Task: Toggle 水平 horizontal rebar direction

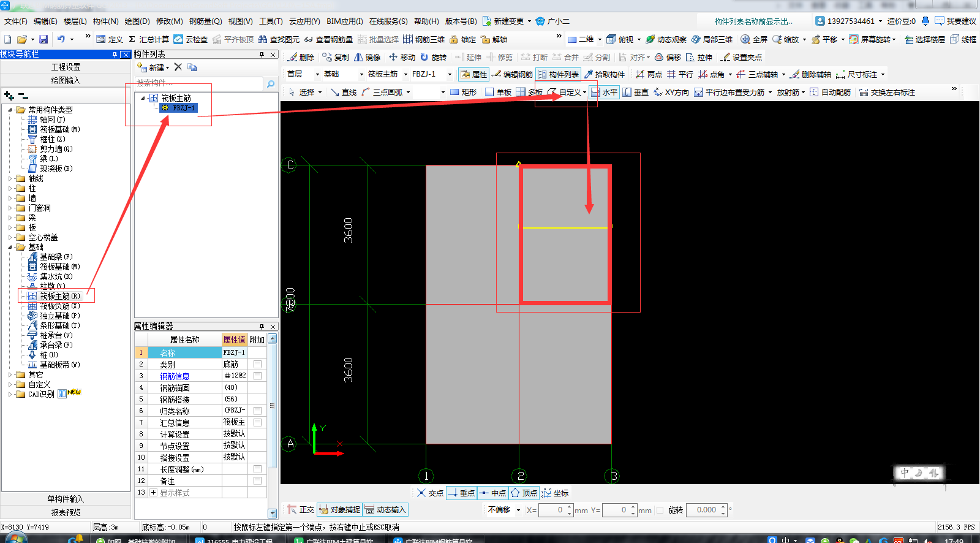Action: [604, 92]
